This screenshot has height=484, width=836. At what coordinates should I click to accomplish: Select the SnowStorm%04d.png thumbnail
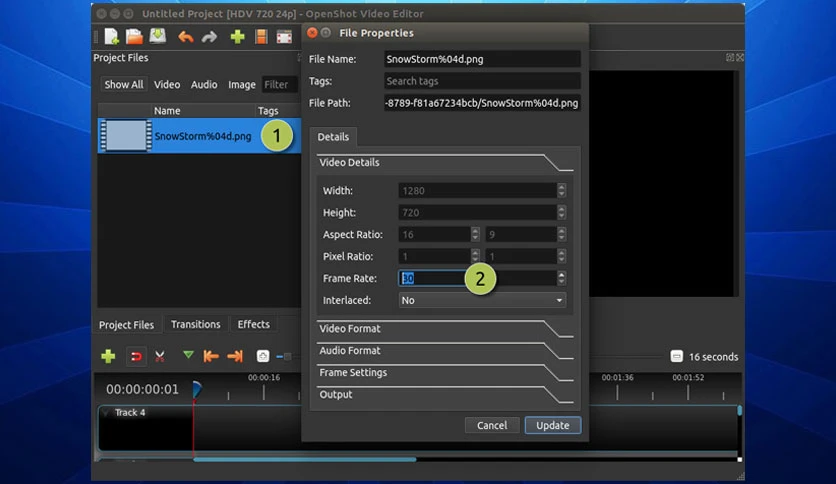tap(126, 136)
